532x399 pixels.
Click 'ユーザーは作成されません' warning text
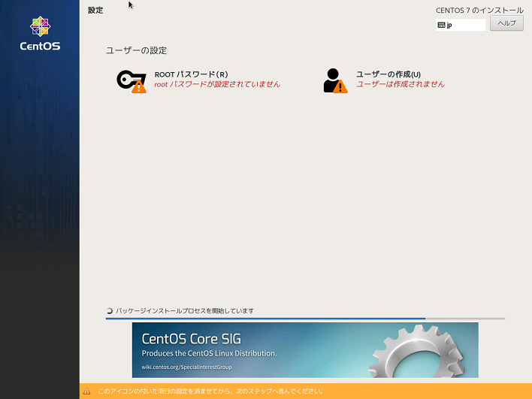400,84
